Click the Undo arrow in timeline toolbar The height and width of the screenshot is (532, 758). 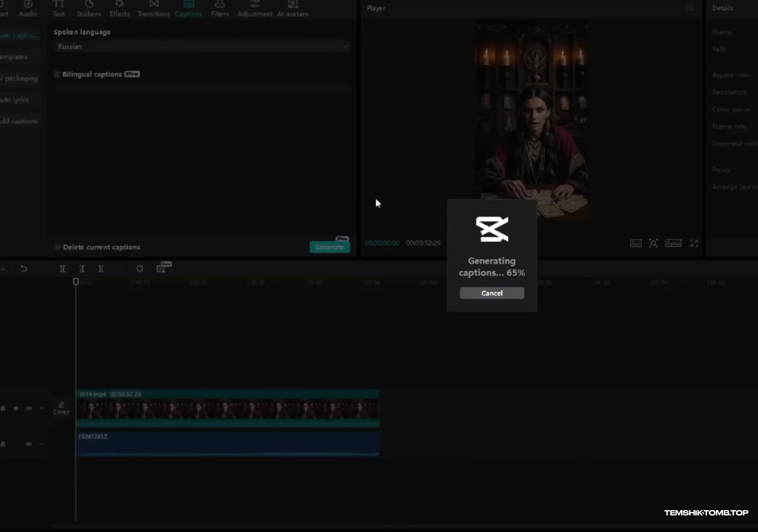[x=24, y=269]
